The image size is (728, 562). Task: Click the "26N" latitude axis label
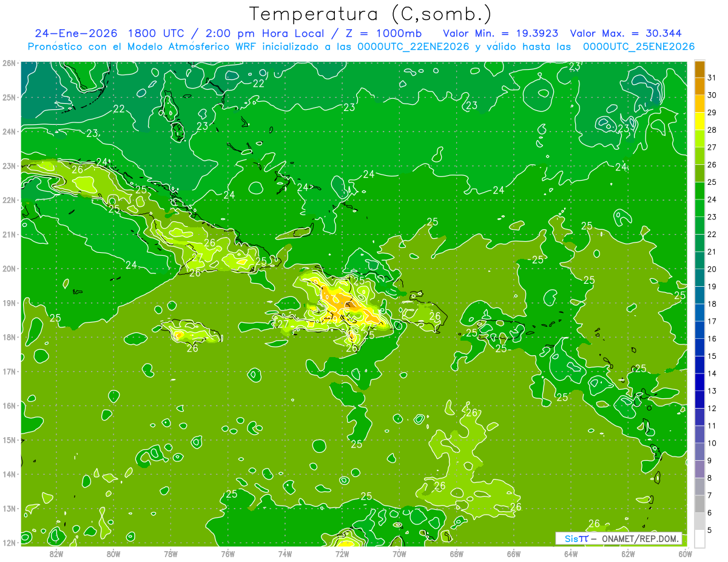(9, 63)
